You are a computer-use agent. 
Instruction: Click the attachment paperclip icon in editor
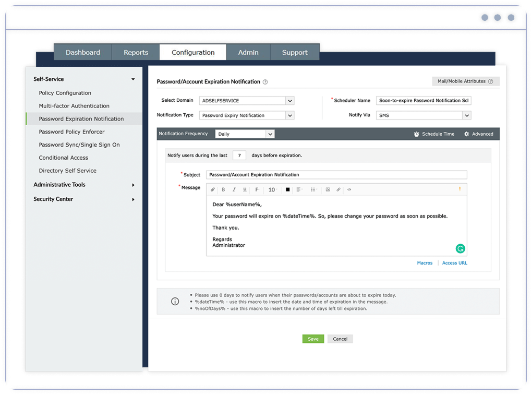213,190
